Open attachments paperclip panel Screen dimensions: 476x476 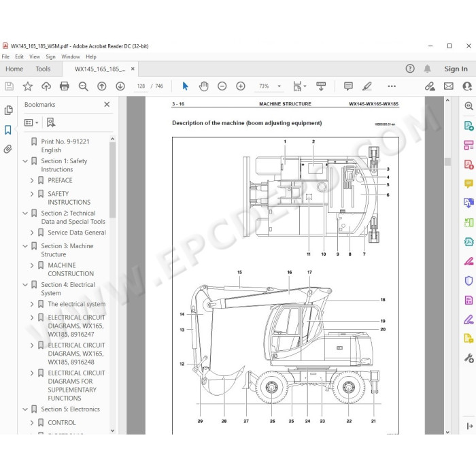click(8, 149)
